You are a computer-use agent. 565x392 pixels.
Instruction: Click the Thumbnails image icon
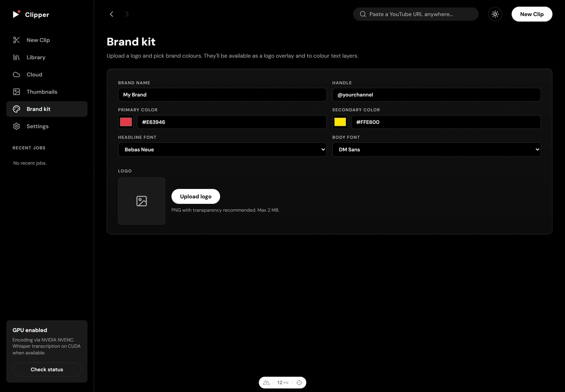point(16,92)
